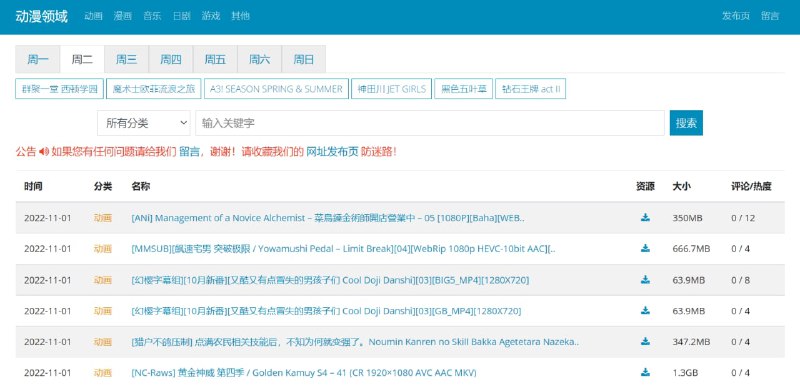Screen dimensions: 800x387
Task: Click 动画 category in the Novice Alchemist row
Action: pyautogui.click(x=103, y=218)
